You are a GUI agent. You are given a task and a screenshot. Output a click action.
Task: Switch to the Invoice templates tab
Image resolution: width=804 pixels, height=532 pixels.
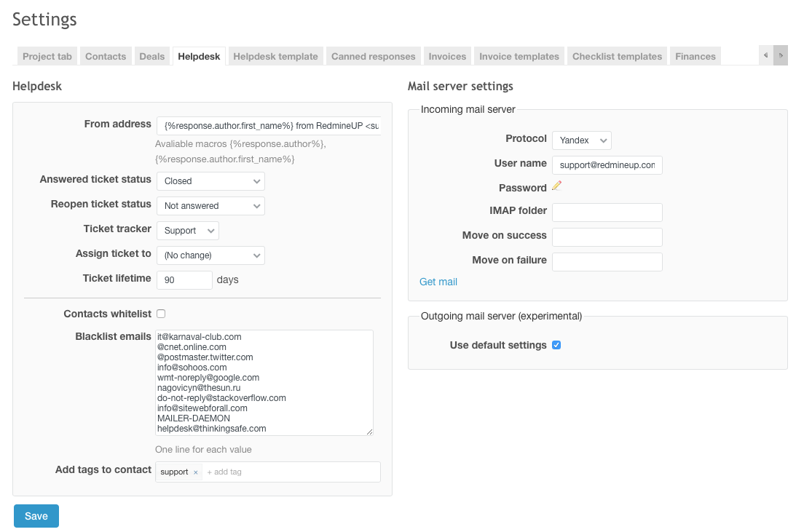519,55
